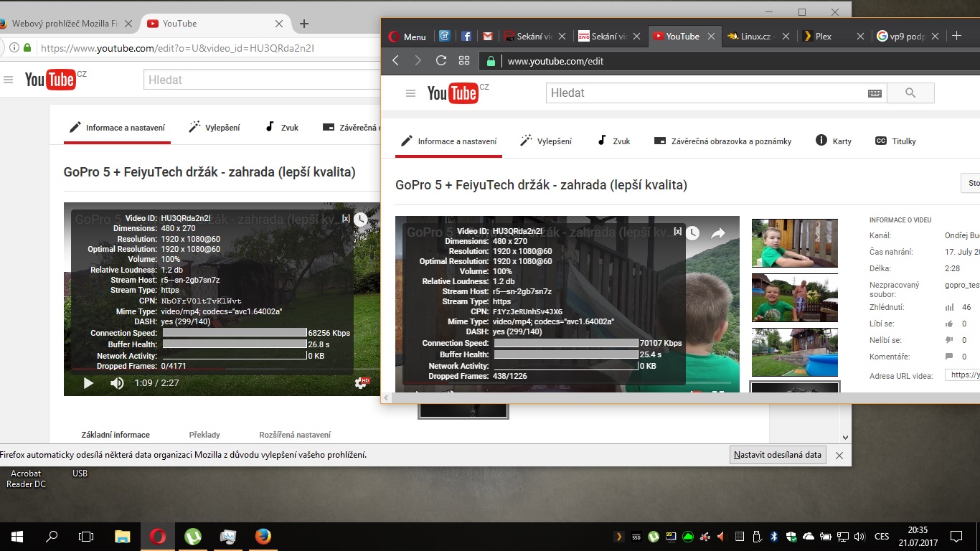
Task: Open HD settings gear in Firefox player
Action: (362, 383)
